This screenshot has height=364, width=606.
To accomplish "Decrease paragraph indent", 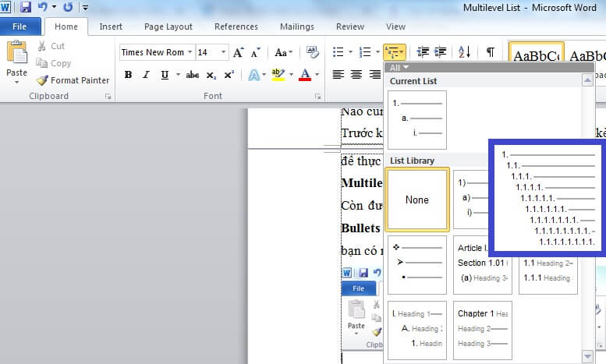I will (x=423, y=51).
